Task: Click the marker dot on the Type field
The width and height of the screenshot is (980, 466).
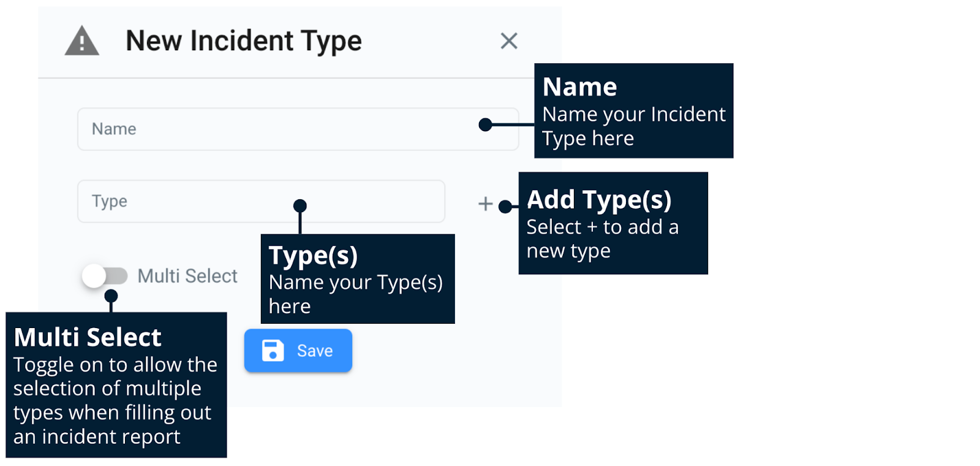Action: click(300, 206)
